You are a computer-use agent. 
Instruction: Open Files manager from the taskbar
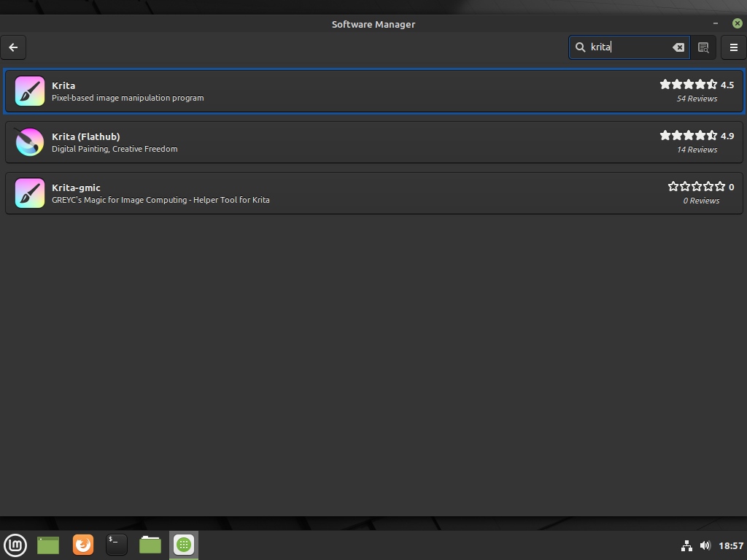(x=150, y=545)
